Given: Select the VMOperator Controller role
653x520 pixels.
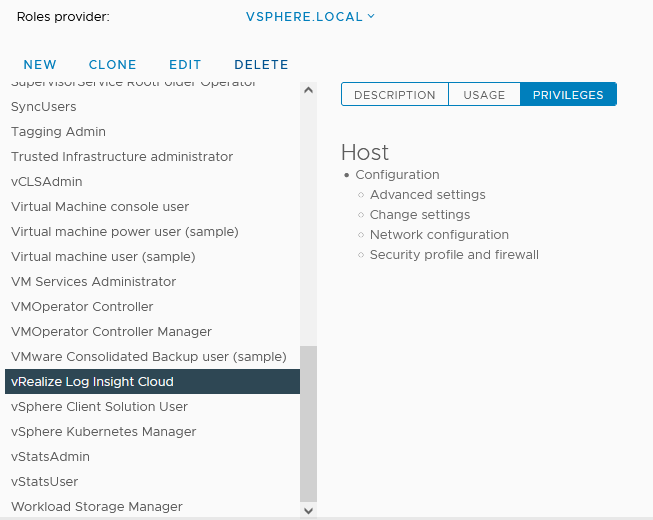Looking at the screenshot, I should 152,306.
